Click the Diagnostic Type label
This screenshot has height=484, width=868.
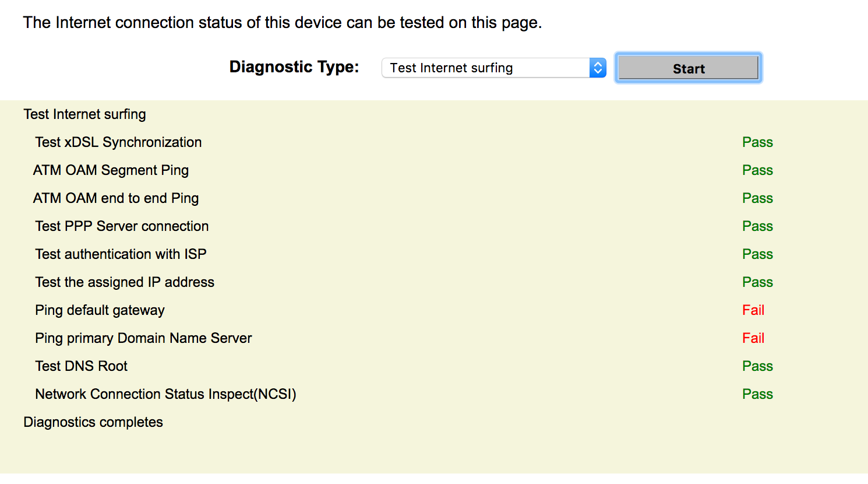point(294,67)
